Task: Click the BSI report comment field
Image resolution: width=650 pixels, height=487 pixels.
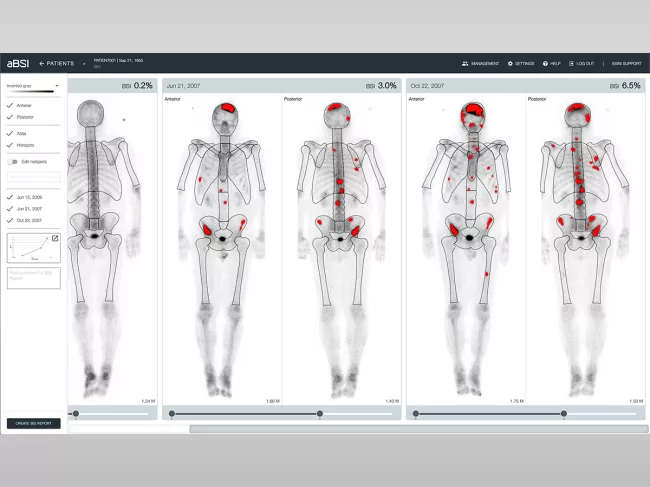Action: click(x=33, y=277)
